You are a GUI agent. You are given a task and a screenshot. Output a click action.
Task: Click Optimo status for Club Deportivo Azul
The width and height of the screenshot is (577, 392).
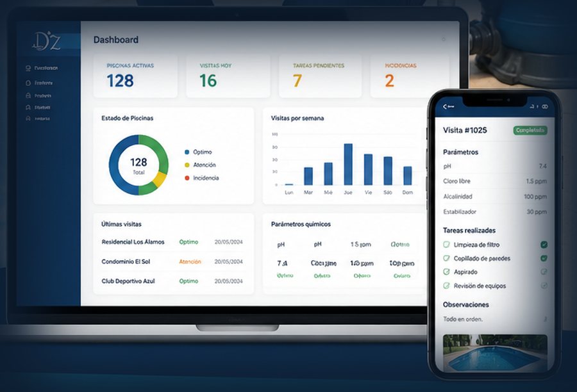coord(188,281)
